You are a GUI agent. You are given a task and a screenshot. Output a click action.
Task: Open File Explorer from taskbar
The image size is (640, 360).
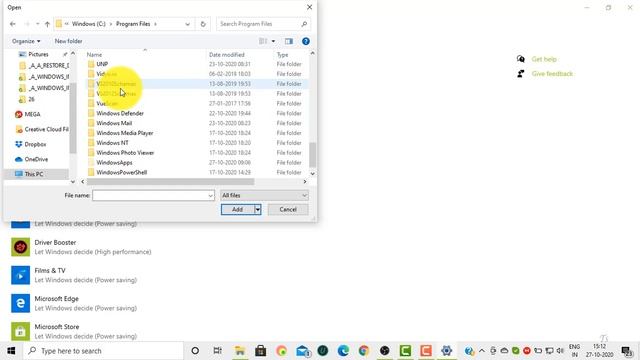pos(240,351)
